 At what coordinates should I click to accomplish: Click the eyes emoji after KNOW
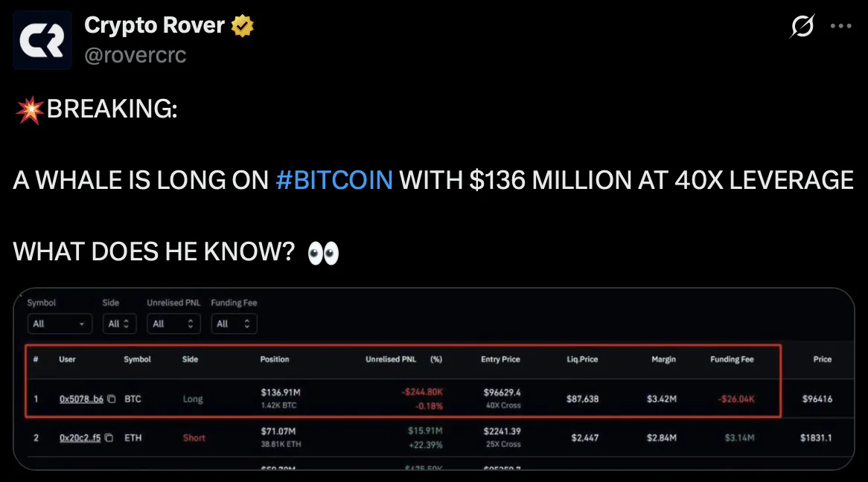click(323, 254)
